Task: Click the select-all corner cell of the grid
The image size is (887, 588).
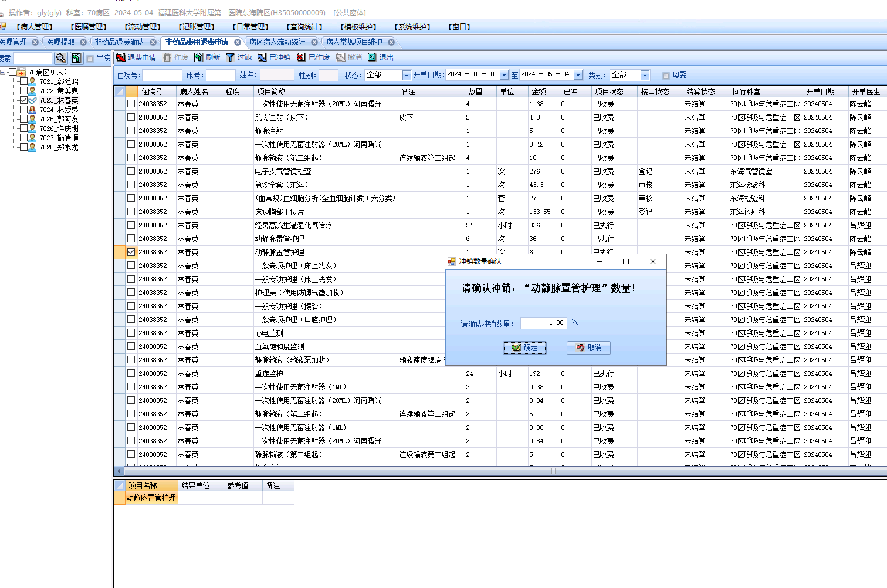Action: [120, 91]
